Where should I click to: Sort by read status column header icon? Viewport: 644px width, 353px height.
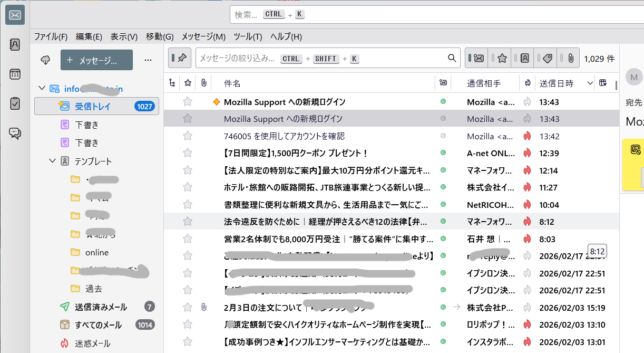click(x=443, y=83)
